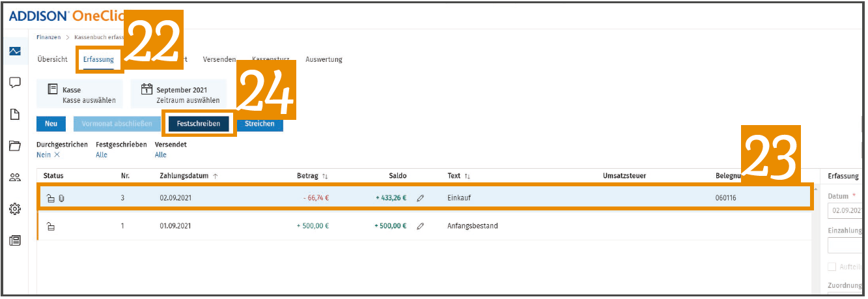This screenshot has width=868, height=299.
Task: Click the Einzahlung input field
Action: 846,246
